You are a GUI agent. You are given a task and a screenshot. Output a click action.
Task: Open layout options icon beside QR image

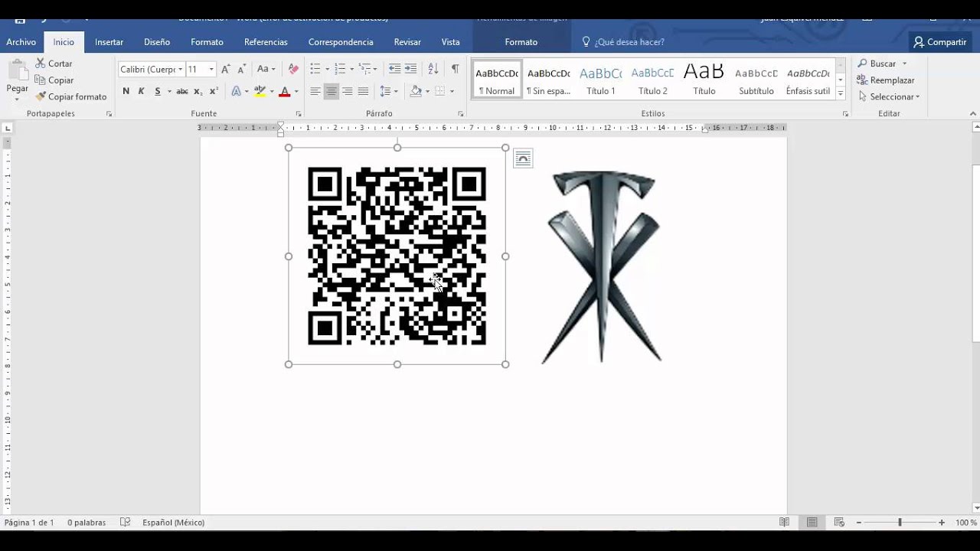[523, 158]
